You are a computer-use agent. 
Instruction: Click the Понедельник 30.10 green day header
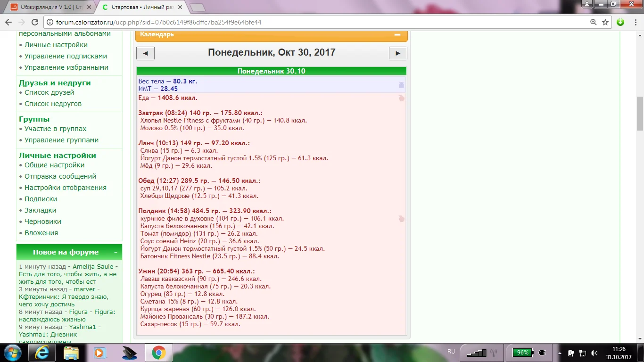click(x=272, y=71)
